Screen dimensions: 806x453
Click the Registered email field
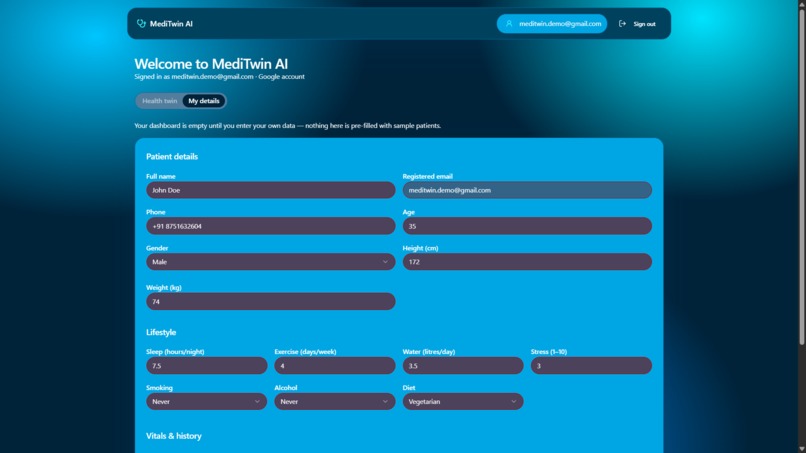click(x=527, y=190)
